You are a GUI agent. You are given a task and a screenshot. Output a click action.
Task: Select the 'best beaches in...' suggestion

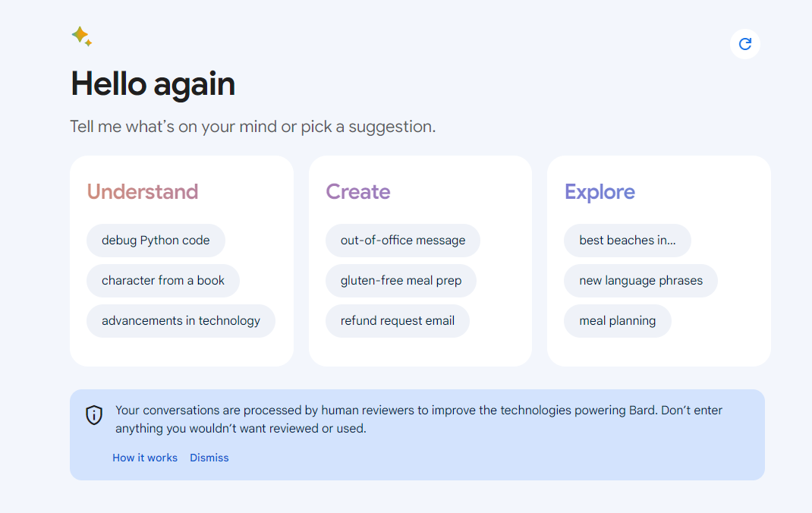628,241
